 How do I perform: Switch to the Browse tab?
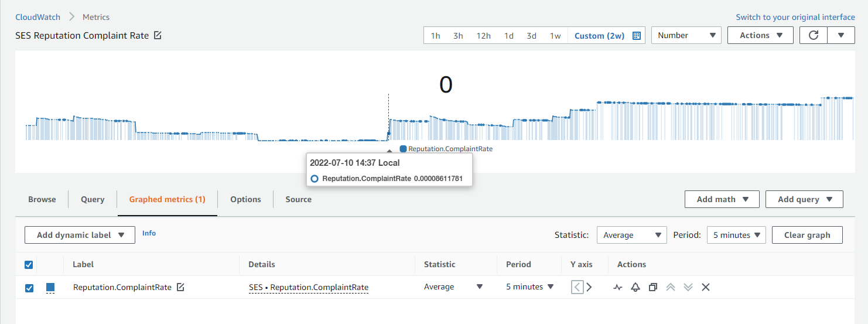point(42,199)
